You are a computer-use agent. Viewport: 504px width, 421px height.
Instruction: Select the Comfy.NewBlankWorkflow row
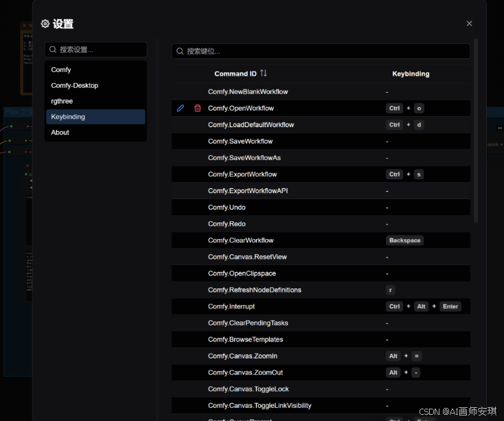(x=321, y=92)
